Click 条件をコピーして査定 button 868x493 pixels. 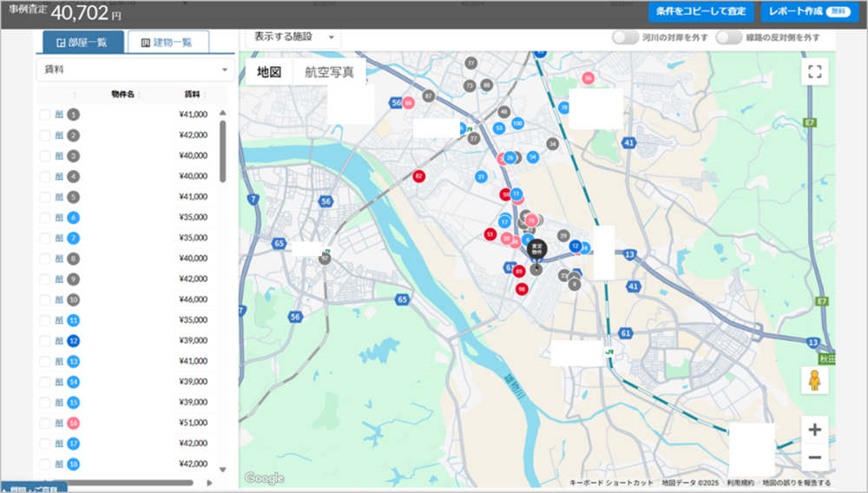coord(700,11)
